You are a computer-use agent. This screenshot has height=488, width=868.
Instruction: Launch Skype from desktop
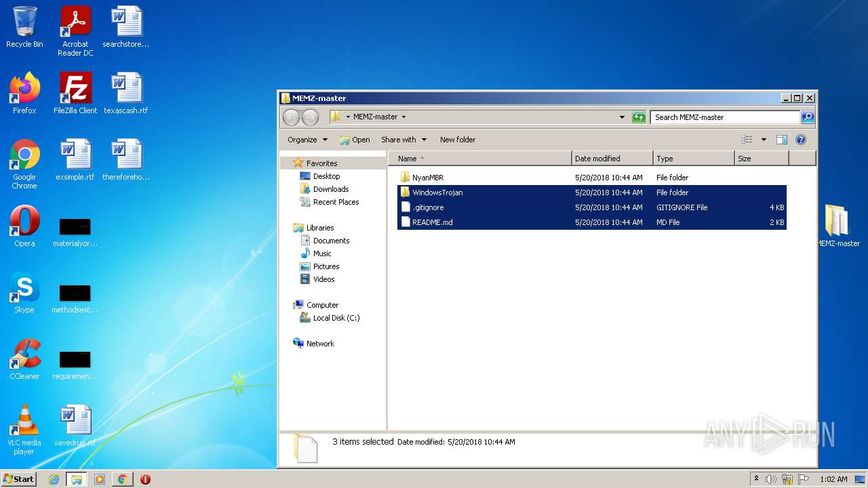[x=24, y=293]
